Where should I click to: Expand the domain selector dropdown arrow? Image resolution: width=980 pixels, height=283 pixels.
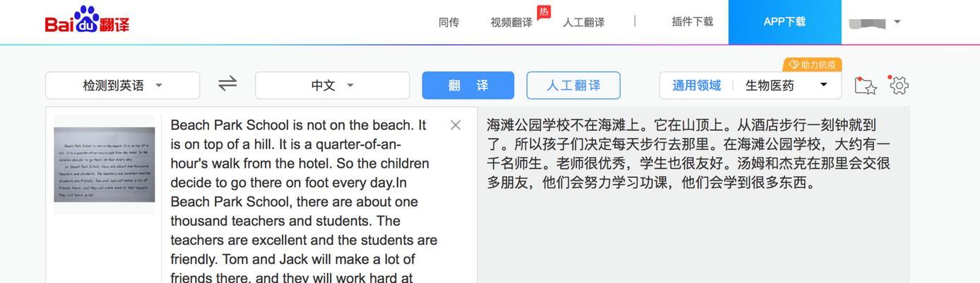click(x=823, y=85)
